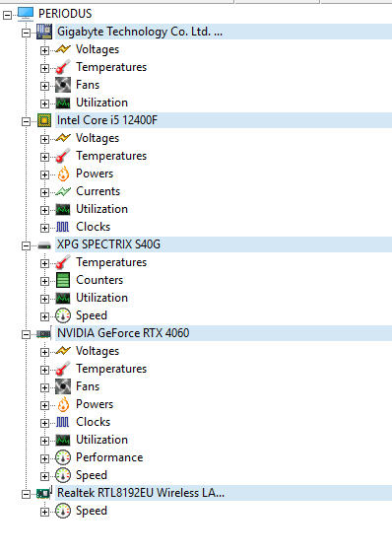Click the Gigabyte motherboard icon

pos(44,32)
